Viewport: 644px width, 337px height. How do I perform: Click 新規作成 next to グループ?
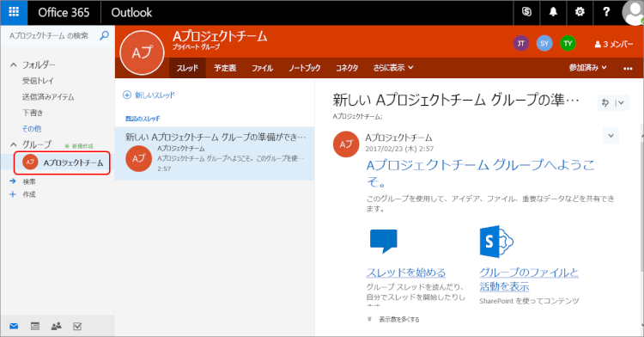pos(79,146)
